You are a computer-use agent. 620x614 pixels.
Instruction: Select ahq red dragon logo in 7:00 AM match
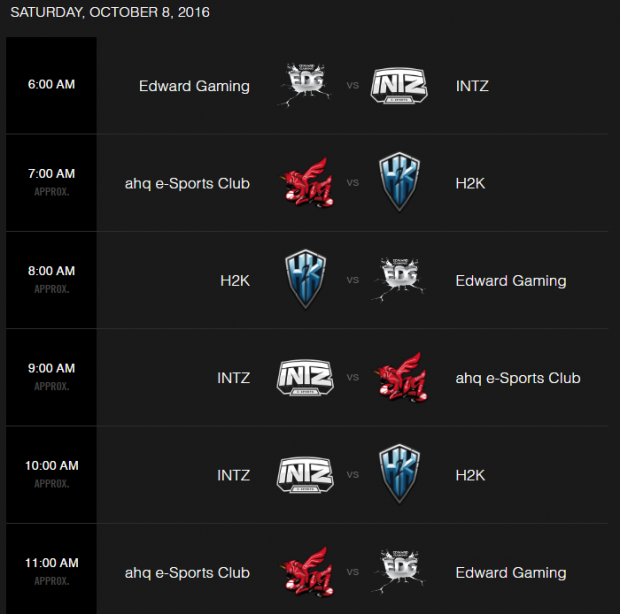pos(305,183)
